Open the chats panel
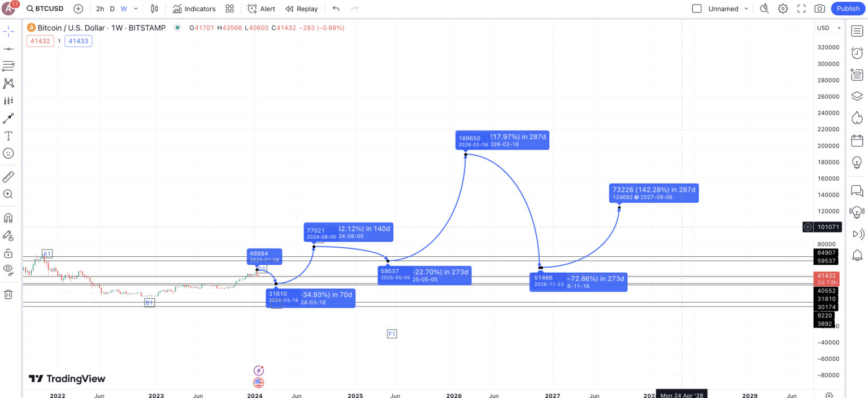Screen dimensions: 868x398 (857, 191)
